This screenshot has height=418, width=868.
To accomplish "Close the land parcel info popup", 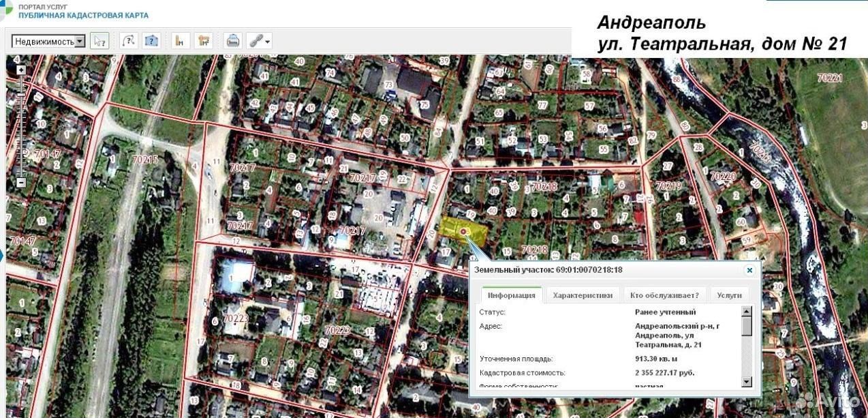I will pyautogui.click(x=749, y=270).
